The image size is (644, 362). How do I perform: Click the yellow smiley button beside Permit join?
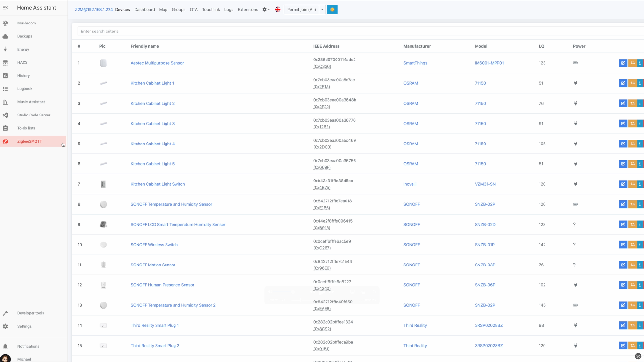click(x=332, y=10)
